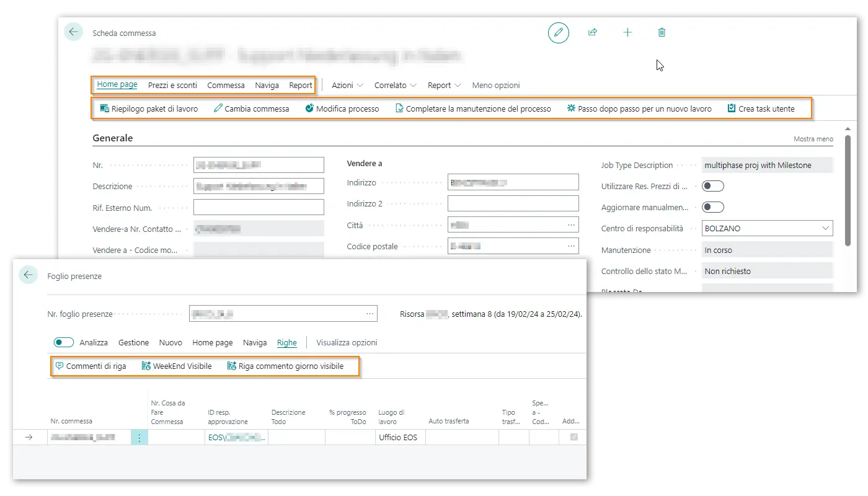Open the EOS approver ID link

coord(236,437)
